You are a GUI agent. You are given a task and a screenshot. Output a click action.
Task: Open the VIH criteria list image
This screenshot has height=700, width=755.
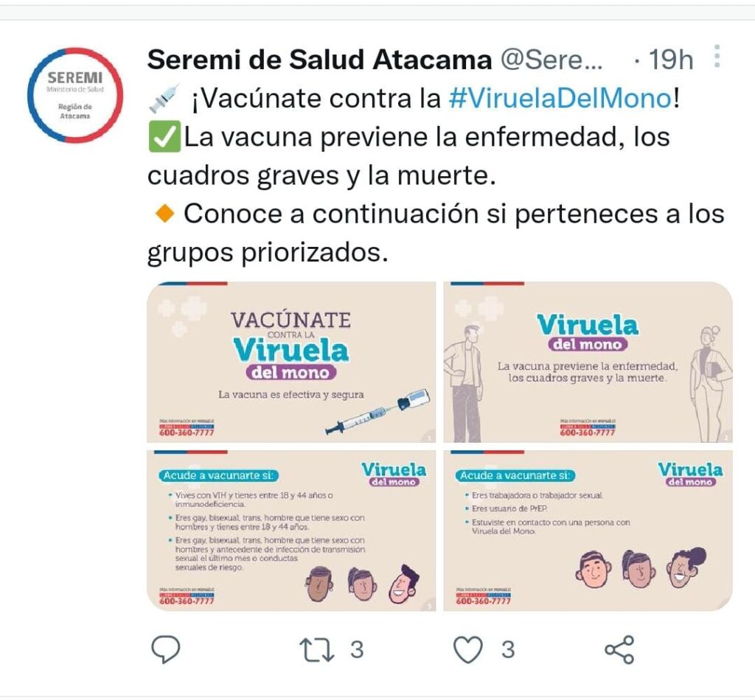tap(291, 531)
